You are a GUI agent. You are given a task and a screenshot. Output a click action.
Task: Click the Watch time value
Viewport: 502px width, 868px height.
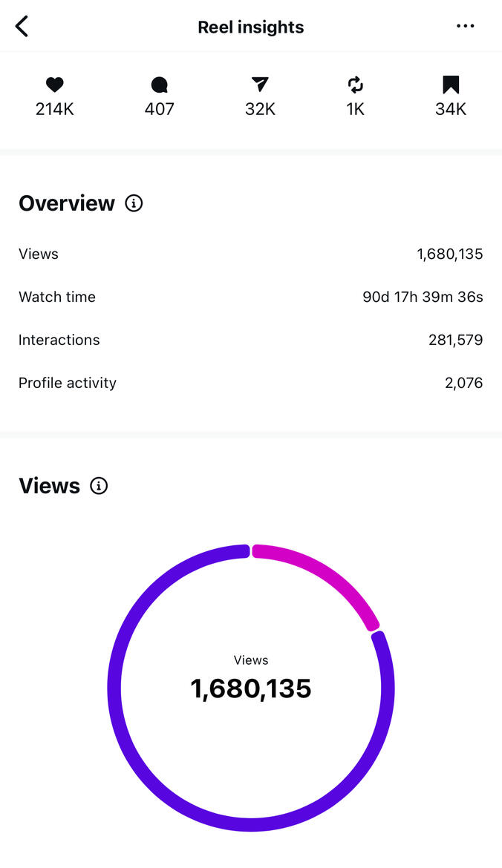pyautogui.click(x=423, y=297)
